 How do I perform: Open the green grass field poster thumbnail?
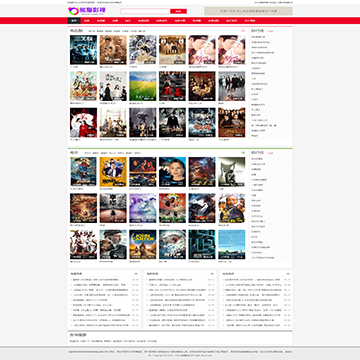(143, 86)
